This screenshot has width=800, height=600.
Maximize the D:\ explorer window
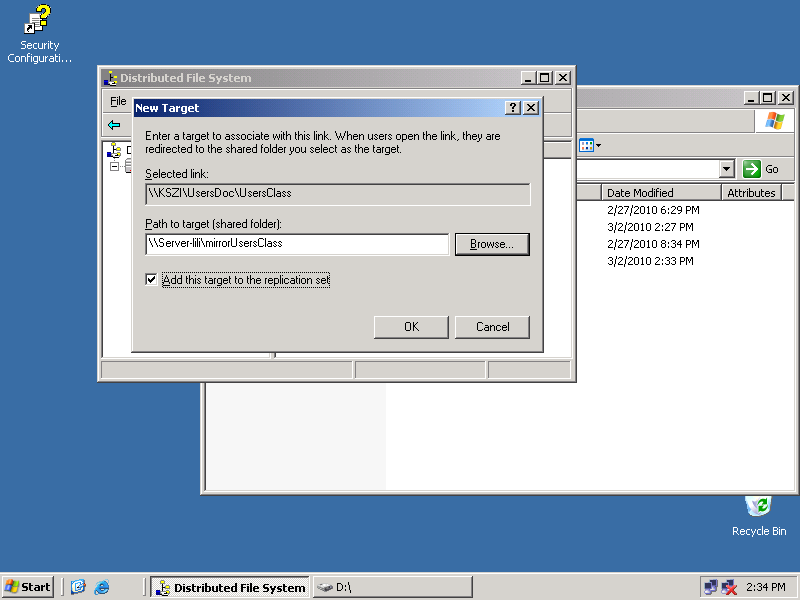767,97
